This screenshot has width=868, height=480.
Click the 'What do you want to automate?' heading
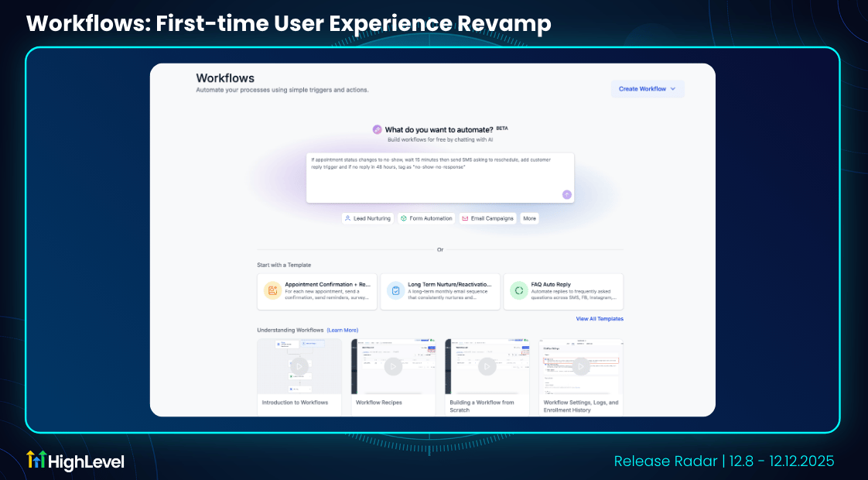click(x=439, y=130)
